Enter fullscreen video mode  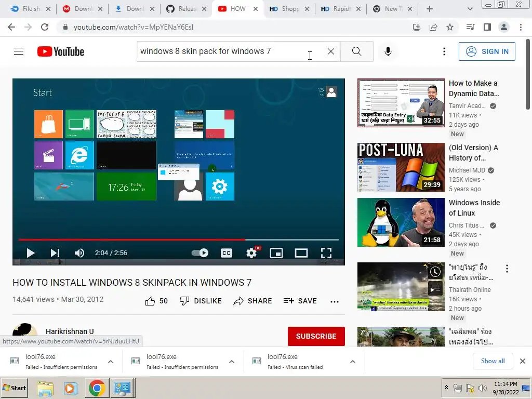coord(326,253)
